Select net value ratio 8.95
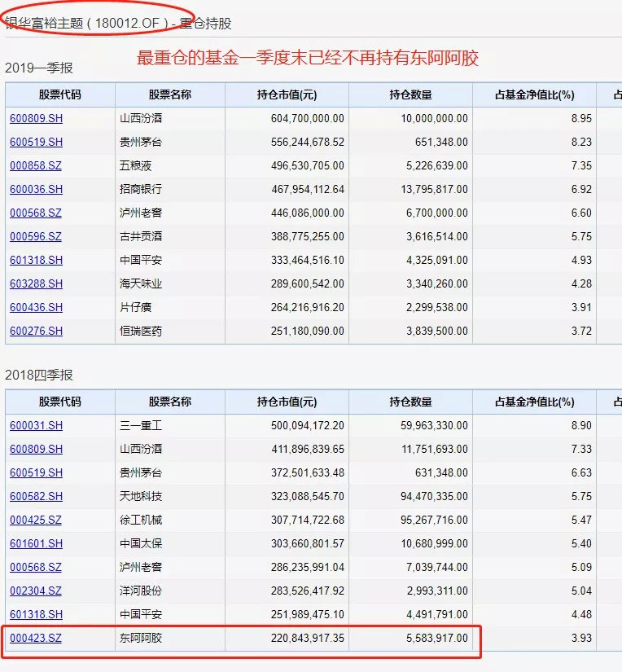Image resolution: width=622 pixels, height=672 pixels. point(581,118)
